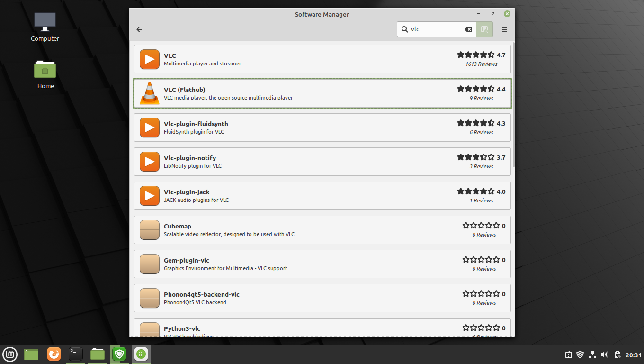Click 'Phonon4qt5-backend-vlc' title

click(202, 294)
